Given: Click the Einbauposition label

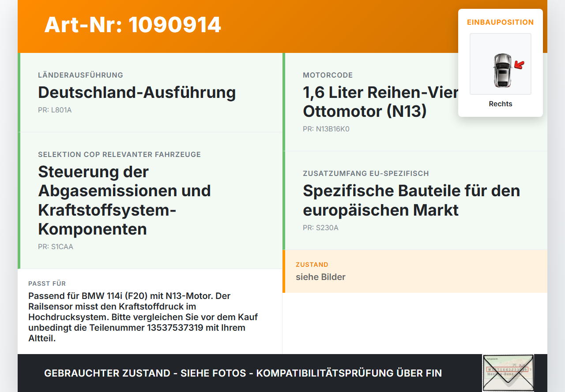Looking at the screenshot, I should [x=501, y=22].
